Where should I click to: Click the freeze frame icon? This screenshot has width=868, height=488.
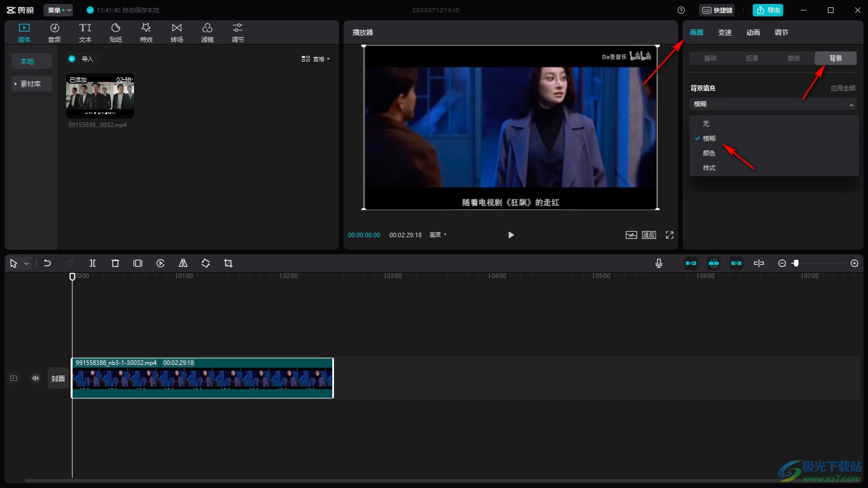138,263
